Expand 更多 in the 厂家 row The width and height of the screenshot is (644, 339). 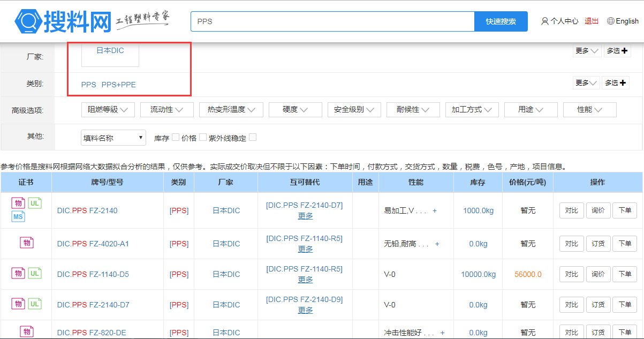(587, 51)
